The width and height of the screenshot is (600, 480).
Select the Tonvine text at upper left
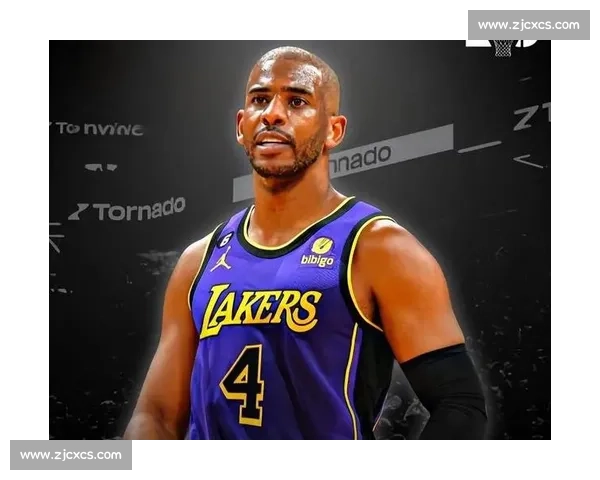(x=98, y=129)
